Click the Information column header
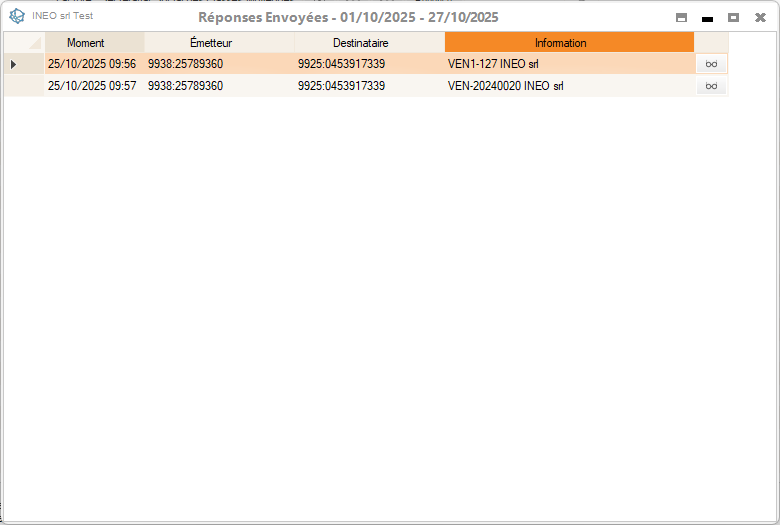Image resolution: width=780 pixels, height=525 pixels. (x=560, y=43)
